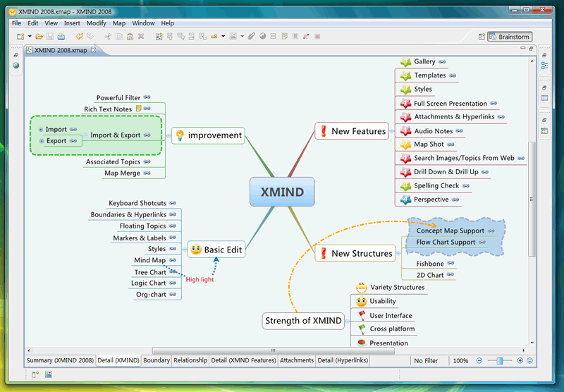Click the Insert Image toolbar icon
Image resolution: width=564 pixels, height=392 pixels.
click(233, 37)
